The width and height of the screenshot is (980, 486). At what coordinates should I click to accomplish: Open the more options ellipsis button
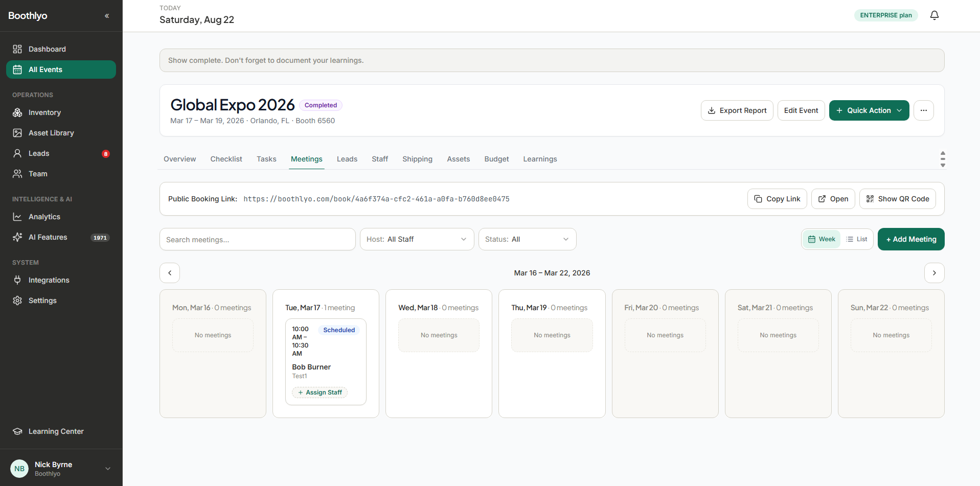pos(923,110)
